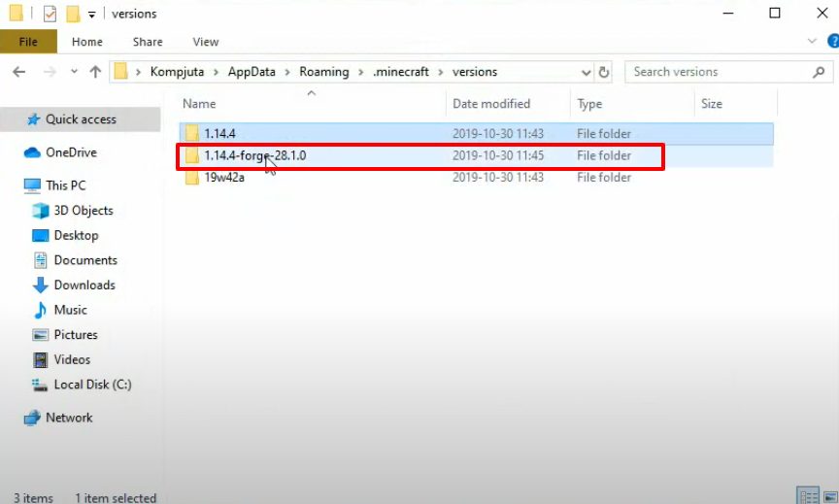Screen dimensions: 839x504
Task: Click the Quick access star icon
Action: click(33, 119)
